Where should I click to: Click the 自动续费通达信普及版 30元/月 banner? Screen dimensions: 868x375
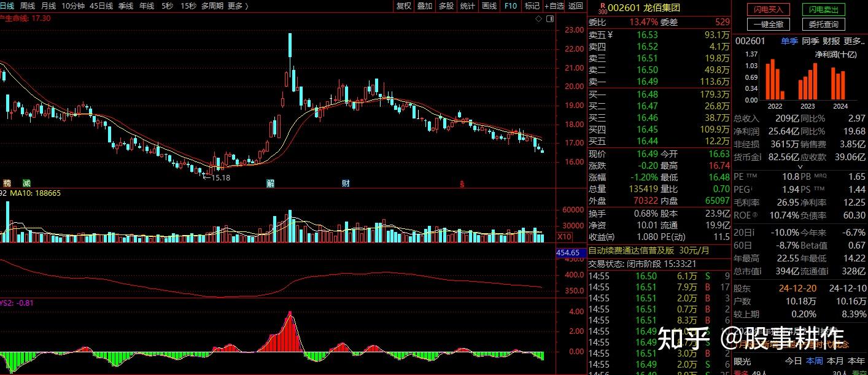649,250
